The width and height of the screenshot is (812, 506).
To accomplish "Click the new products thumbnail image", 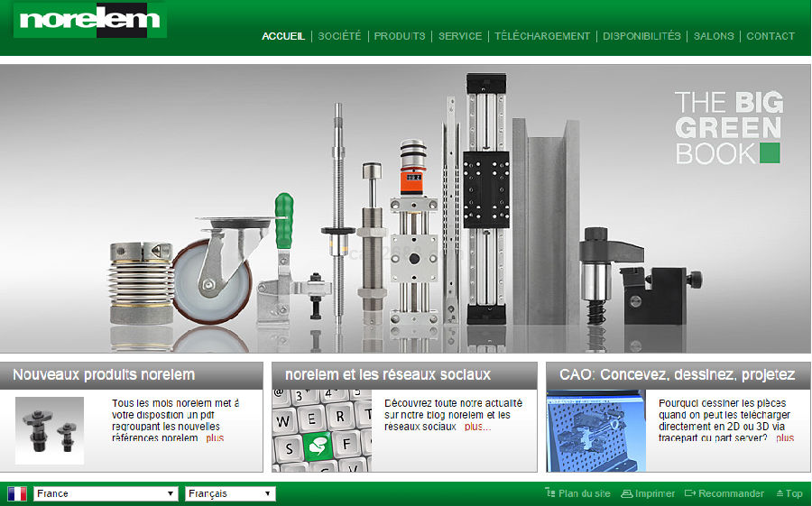I will pyautogui.click(x=50, y=430).
